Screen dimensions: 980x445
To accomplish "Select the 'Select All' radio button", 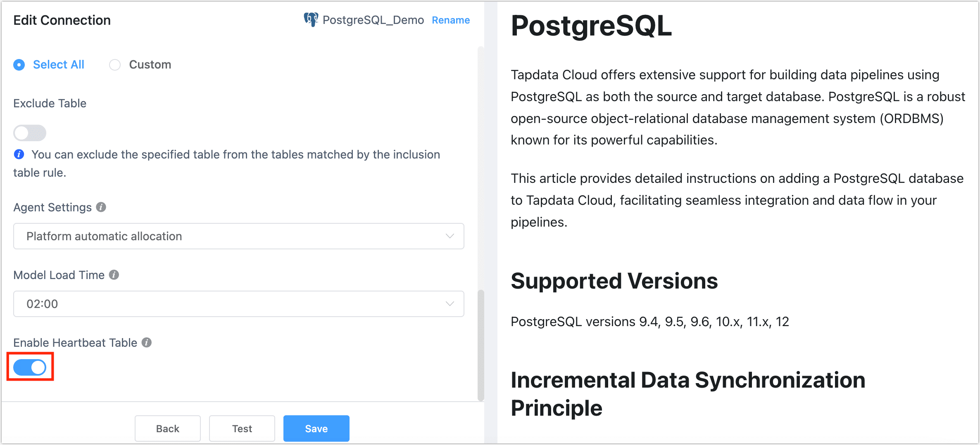I will pos(19,65).
